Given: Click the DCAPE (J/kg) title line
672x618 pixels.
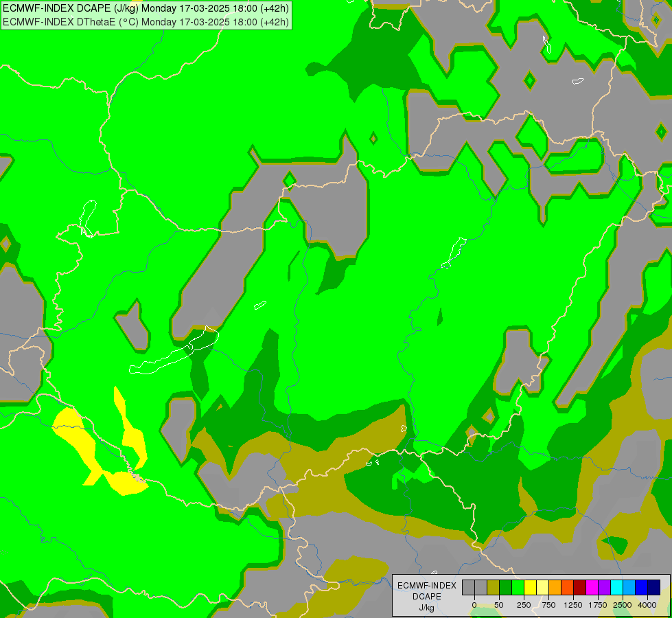Looking at the screenshot, I should (x=146, y=8).
